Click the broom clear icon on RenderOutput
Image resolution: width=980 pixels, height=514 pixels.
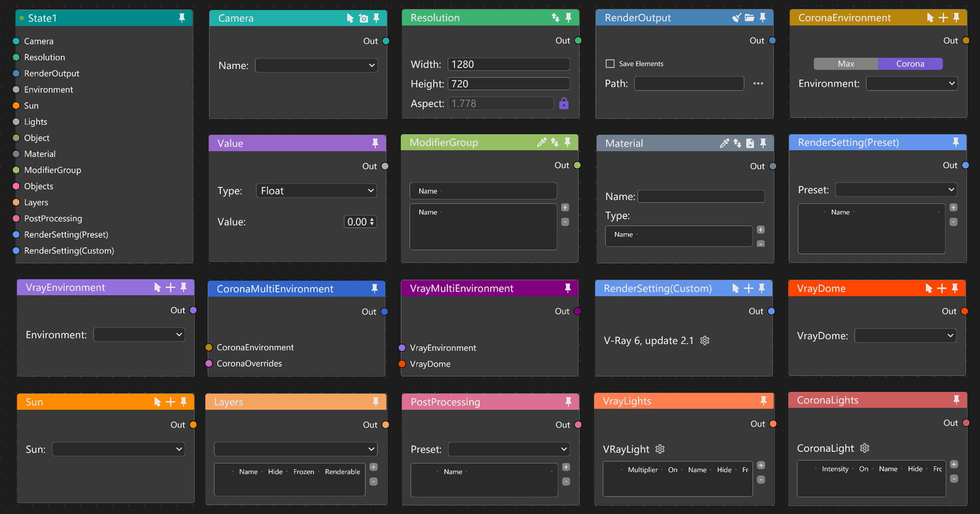tap(736, 18)
